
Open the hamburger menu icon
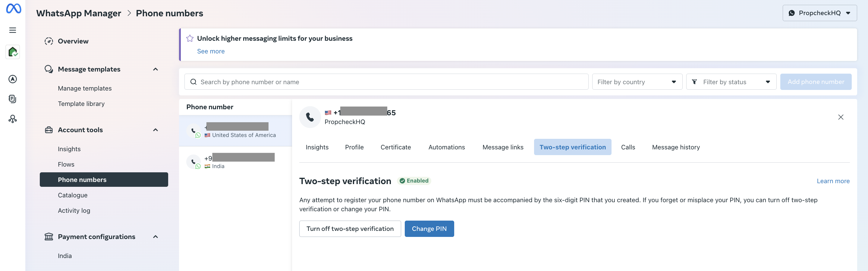[12, 30]
